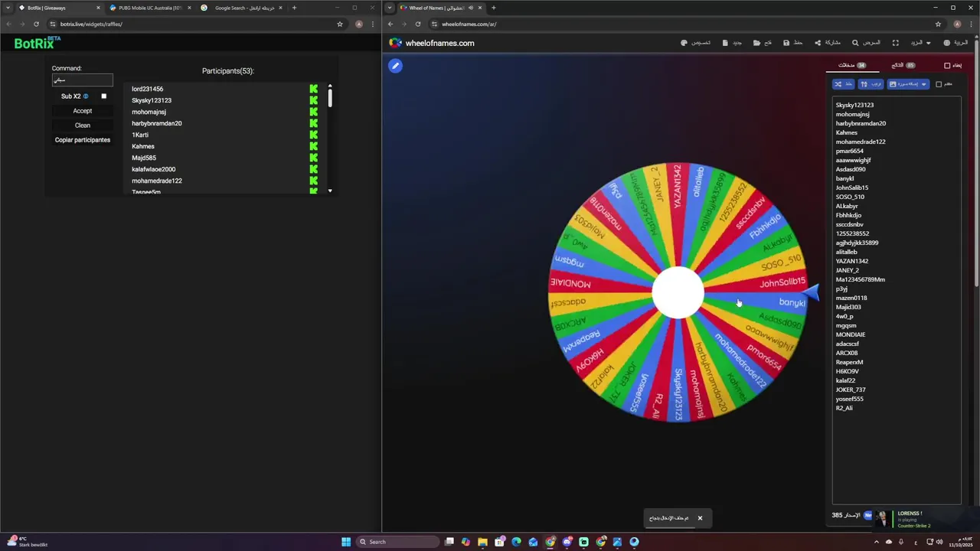Reload the wheelofnames page
This screenshot has width=980, height=551.
pos(417,24)
